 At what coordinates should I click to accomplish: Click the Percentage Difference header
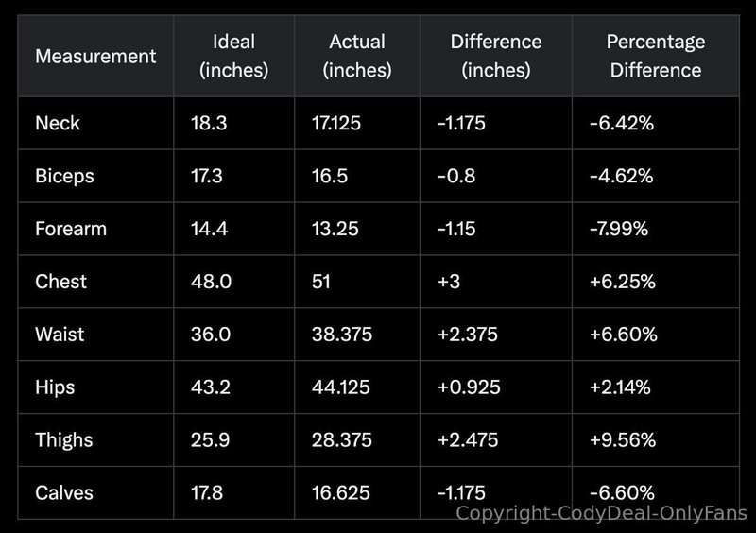coord(656,56)
